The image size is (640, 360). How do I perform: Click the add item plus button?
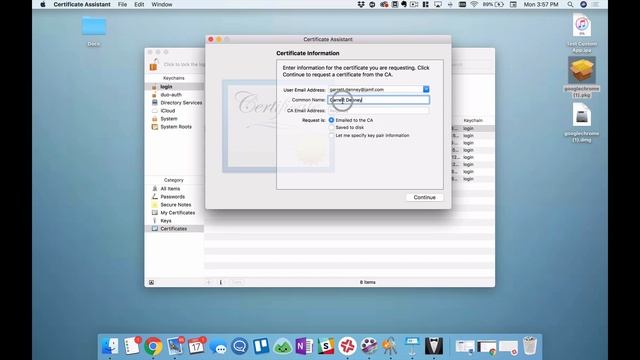point(209,282)
